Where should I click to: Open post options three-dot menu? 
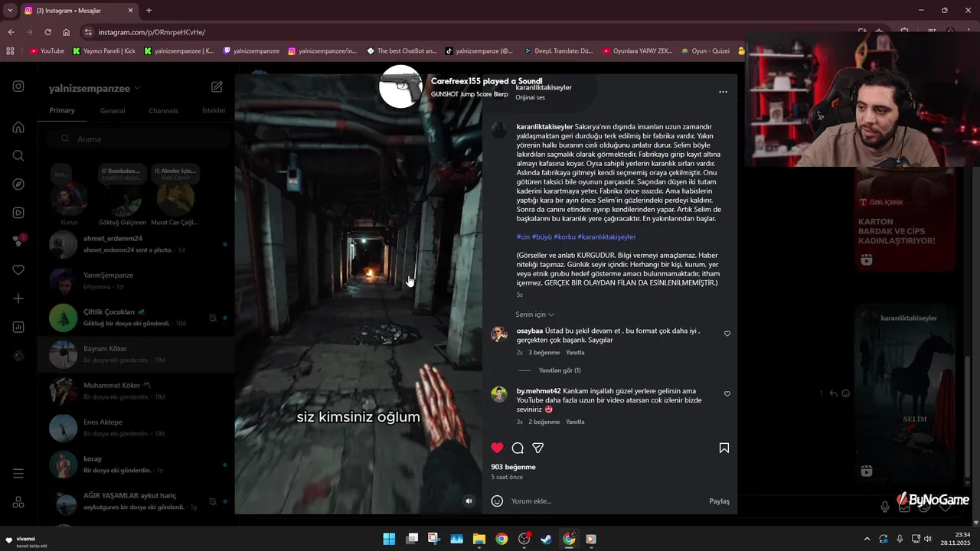[723, 92]
